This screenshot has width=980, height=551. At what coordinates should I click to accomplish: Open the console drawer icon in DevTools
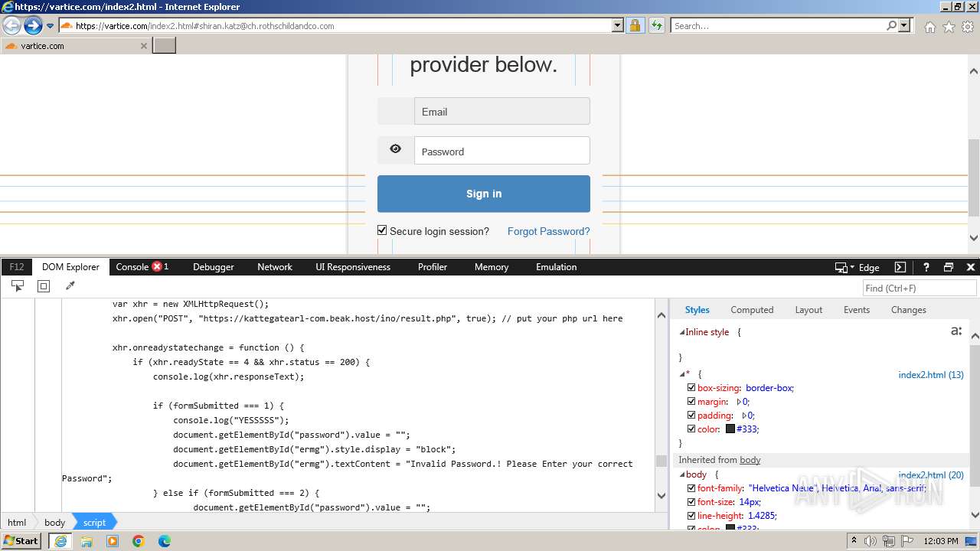coord(900,267)
